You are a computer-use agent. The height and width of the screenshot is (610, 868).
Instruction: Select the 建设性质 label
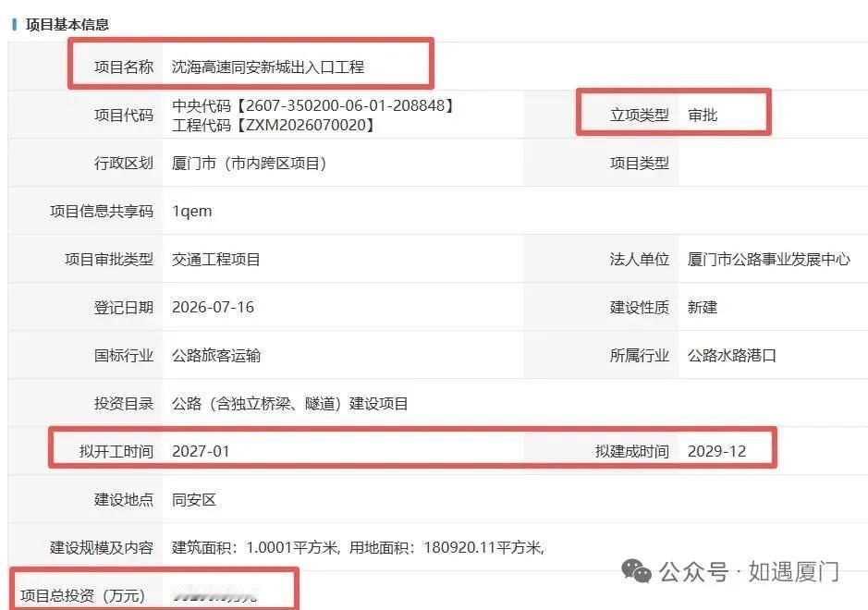coord(640,307)
